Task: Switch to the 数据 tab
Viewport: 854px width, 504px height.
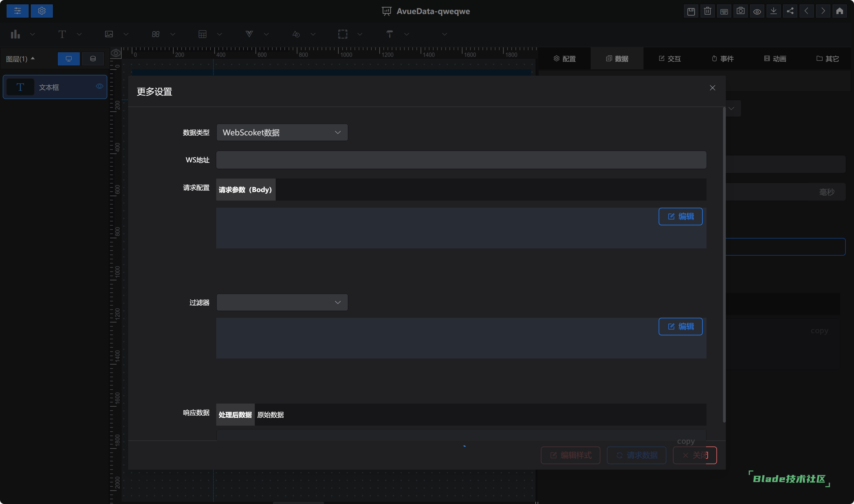Action: [617, 59]
